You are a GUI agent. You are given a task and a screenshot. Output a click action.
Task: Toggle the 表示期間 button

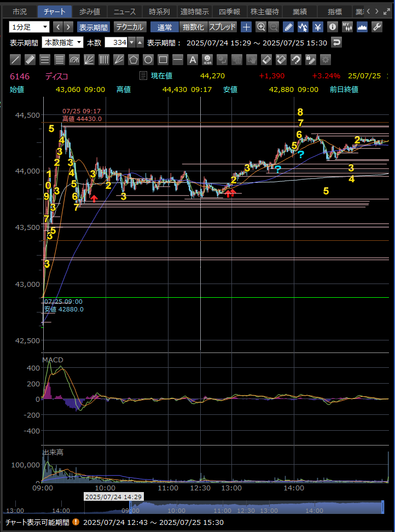(93, 27)
